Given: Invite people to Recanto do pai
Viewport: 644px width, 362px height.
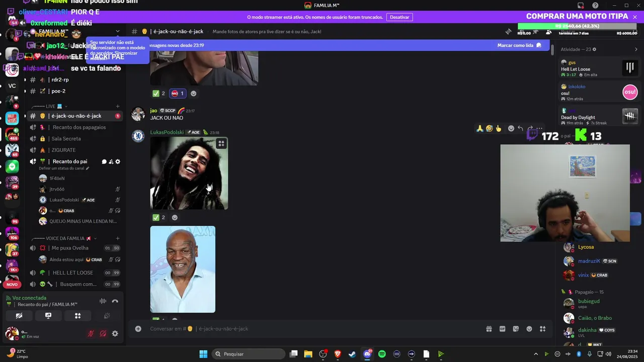Looking at the screenshot, I should click(111, 162).
